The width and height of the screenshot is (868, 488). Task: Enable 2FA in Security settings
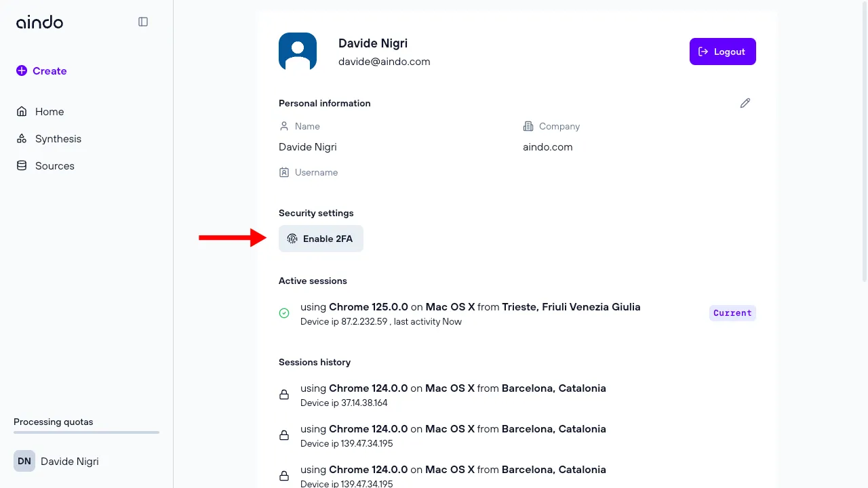[x=321, y=239]
